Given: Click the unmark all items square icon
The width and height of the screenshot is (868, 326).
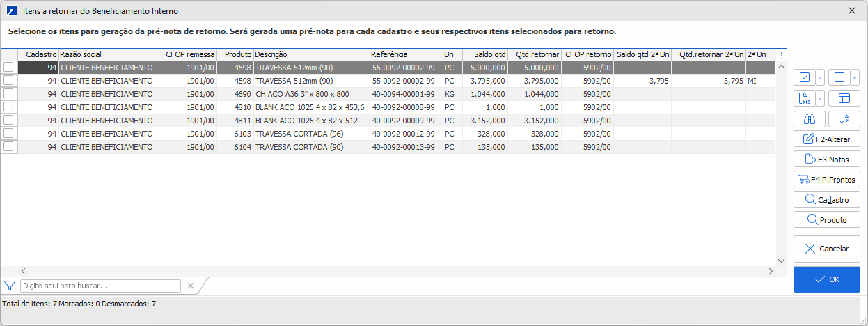Looking at the screenshot, I should pyautogui.click(x=839, y=77).
